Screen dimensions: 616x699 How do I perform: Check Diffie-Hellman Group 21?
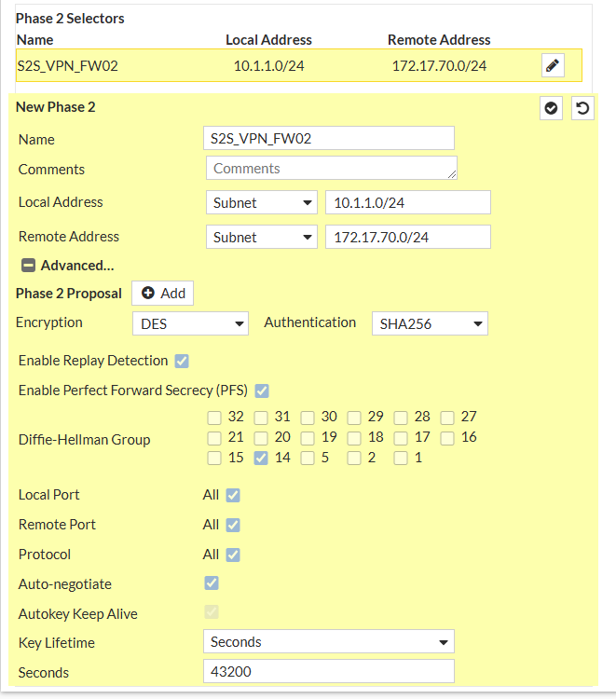click(214, 438)
